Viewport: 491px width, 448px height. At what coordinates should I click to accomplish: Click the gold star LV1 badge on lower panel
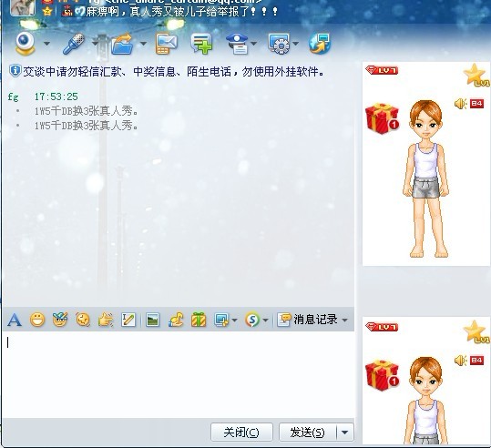pos(476,331)
